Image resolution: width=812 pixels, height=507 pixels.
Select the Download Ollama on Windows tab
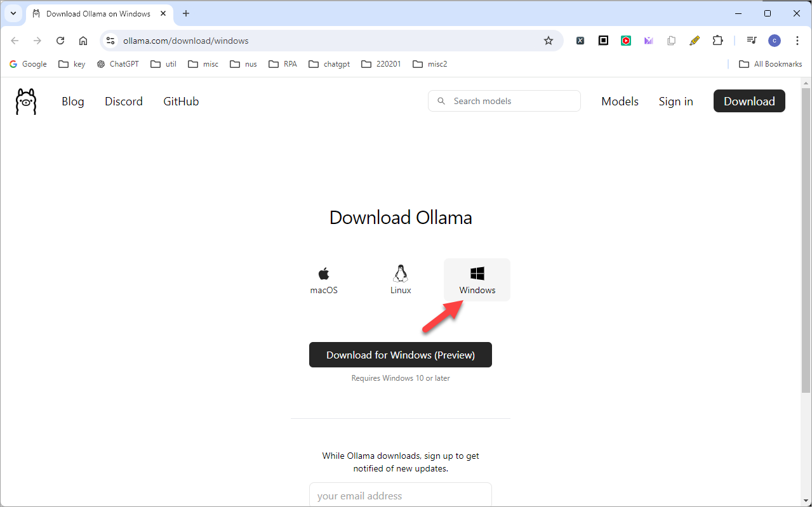tap(100, 13)
